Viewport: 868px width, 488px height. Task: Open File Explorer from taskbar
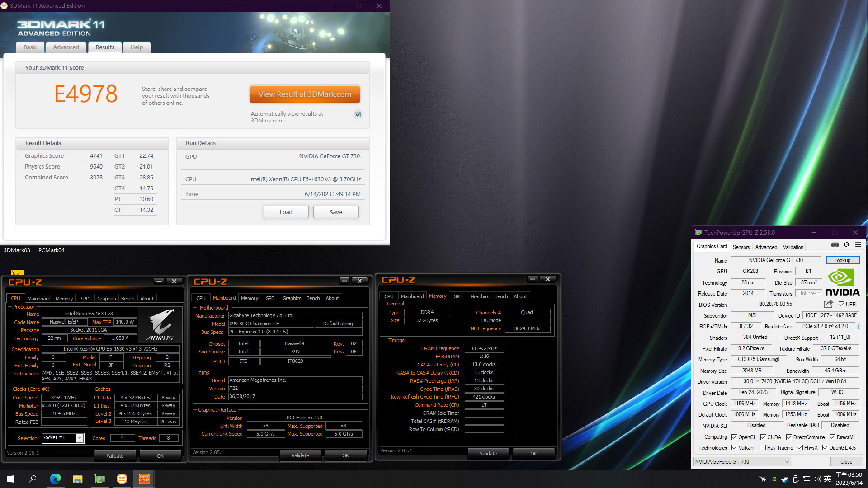click(x=77, y=479)
